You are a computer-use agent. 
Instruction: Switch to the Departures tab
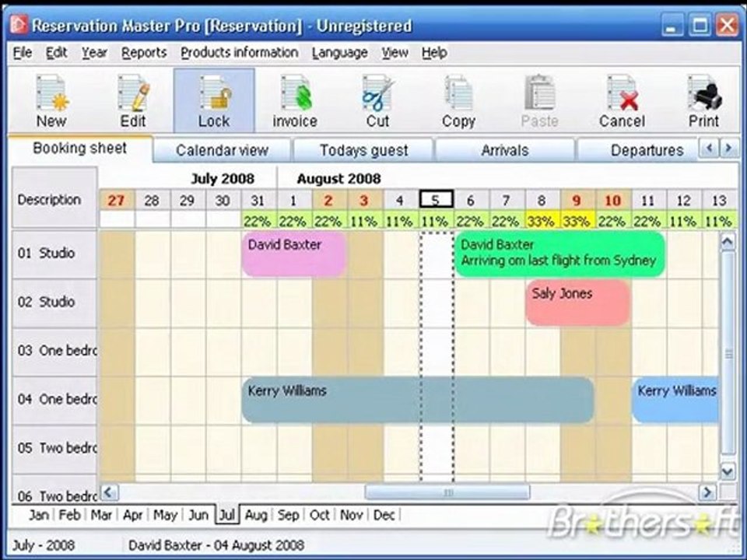point(637,150)
